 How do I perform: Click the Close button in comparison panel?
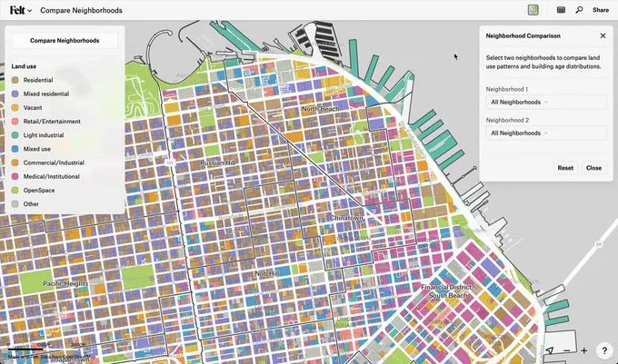coord(593,168)
